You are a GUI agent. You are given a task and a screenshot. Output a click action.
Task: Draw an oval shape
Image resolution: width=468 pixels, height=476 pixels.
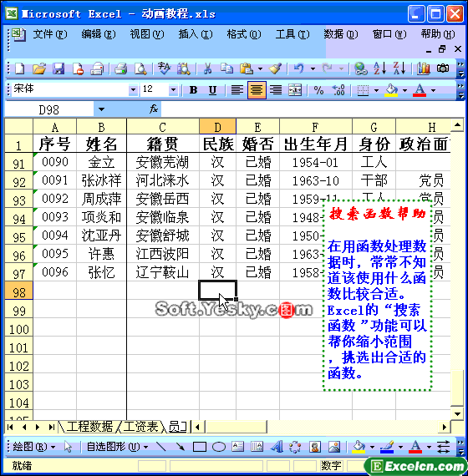tap(219, 447)
